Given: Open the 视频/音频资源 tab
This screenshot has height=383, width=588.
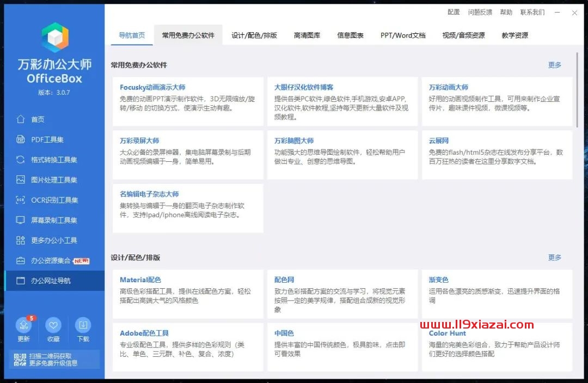Looking at the screenshot, I should (463, 35).
